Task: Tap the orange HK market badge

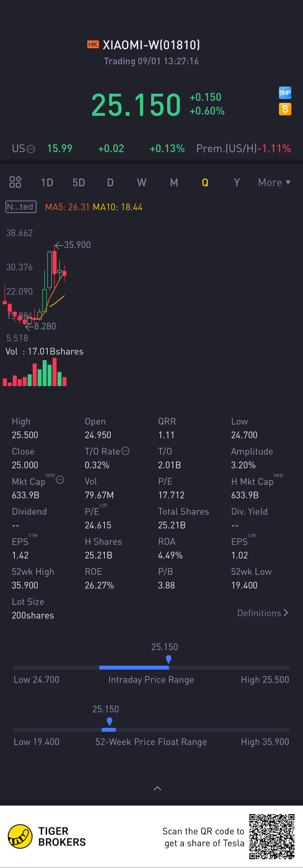Action: click(93, 44)
